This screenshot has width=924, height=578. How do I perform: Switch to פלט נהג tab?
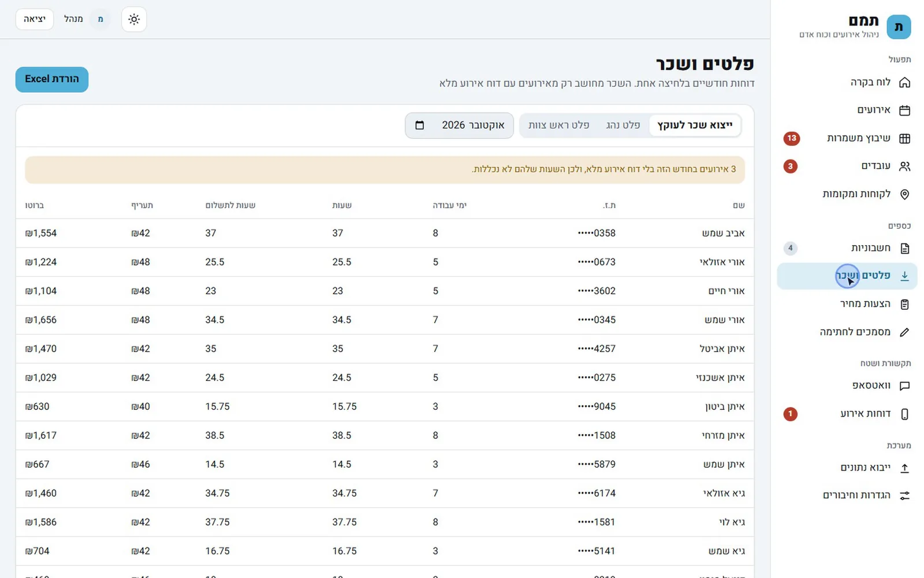(x=623, y=125)
